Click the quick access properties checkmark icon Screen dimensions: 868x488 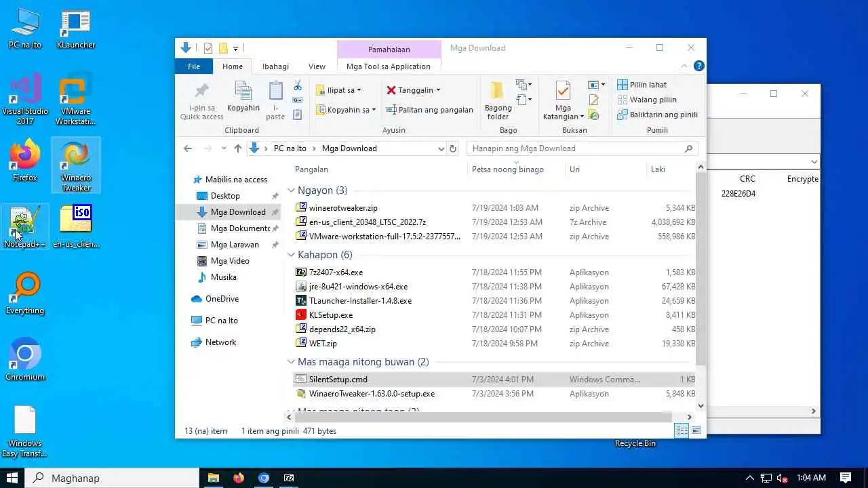[x=208, y=48]
